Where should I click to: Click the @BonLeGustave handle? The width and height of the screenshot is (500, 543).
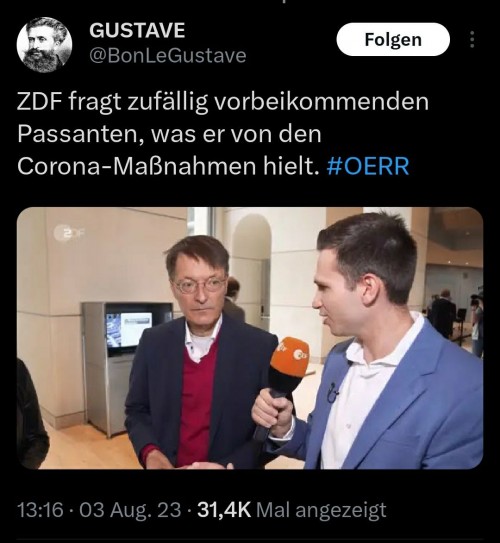point(168,56)
